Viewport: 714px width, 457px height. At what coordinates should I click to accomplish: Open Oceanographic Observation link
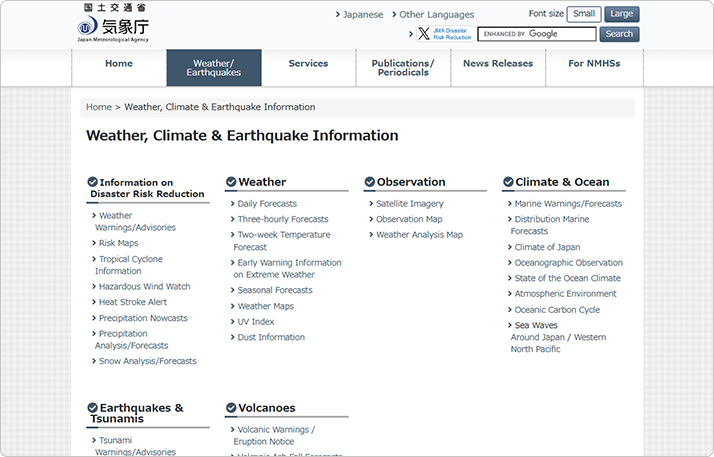(568, 263)
